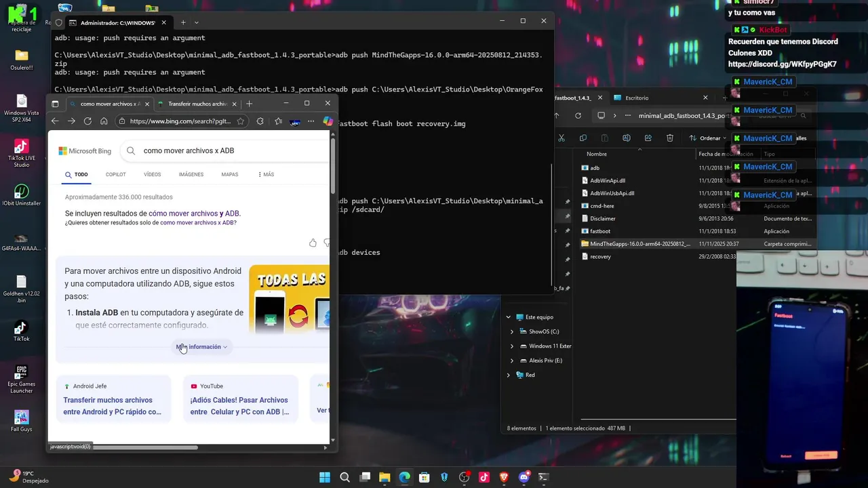Open Android Jefe result Transferir muchos archivos

[113, 405]
